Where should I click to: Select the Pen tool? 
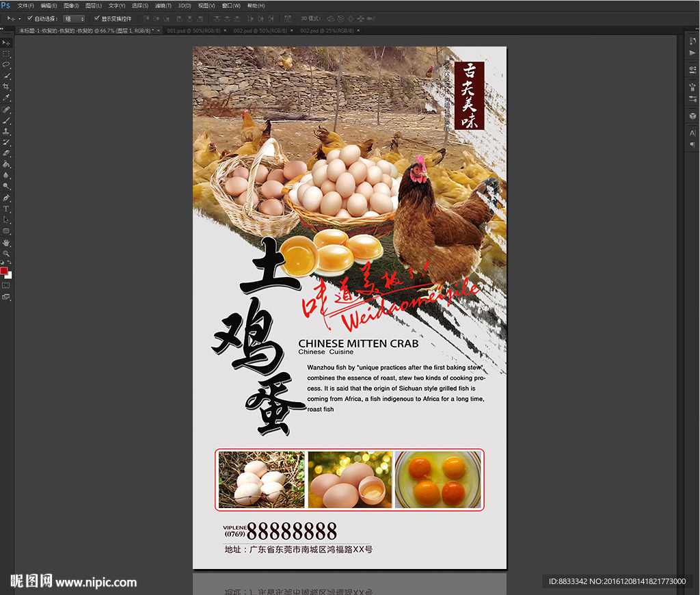click(x=6, y=198)
